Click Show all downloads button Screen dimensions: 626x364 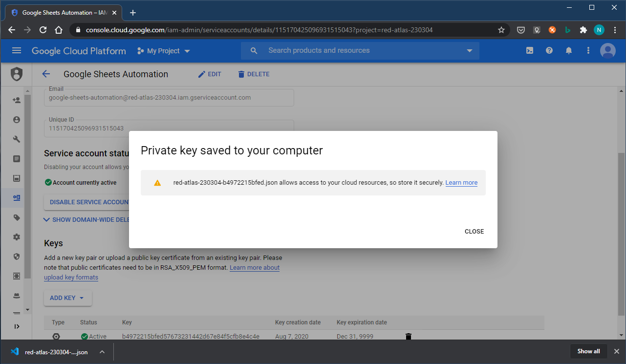pos(589,351)
